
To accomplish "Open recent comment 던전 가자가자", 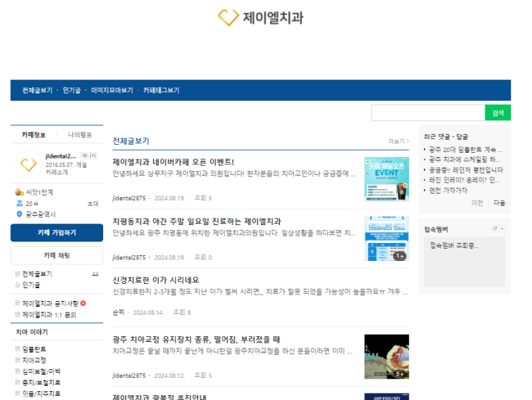I will 448,191.
